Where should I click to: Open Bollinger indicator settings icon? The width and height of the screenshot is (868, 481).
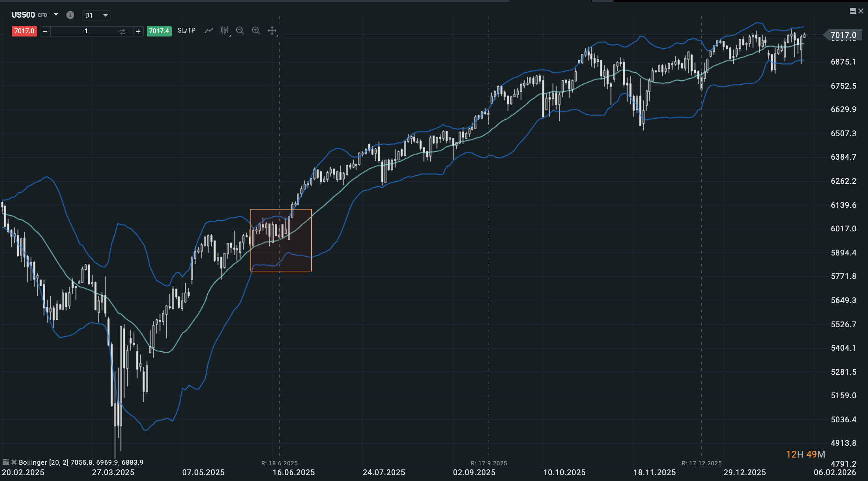coord(6,462)
